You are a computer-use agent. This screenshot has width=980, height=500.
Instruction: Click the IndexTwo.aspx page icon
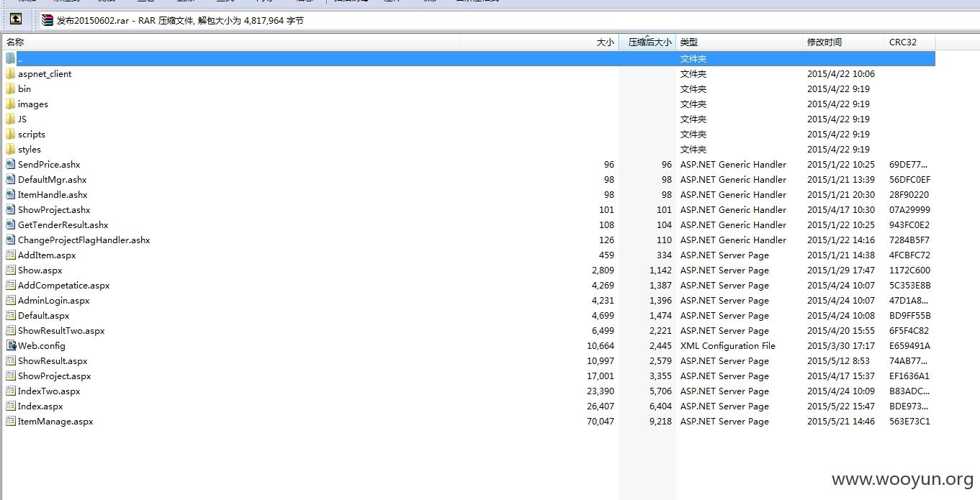(x=10, y=391)
